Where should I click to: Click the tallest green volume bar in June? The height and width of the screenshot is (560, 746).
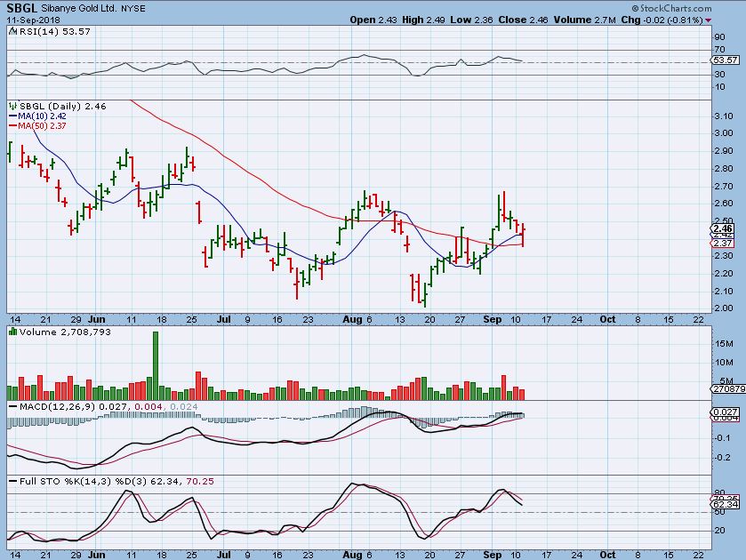pos(156,365)
